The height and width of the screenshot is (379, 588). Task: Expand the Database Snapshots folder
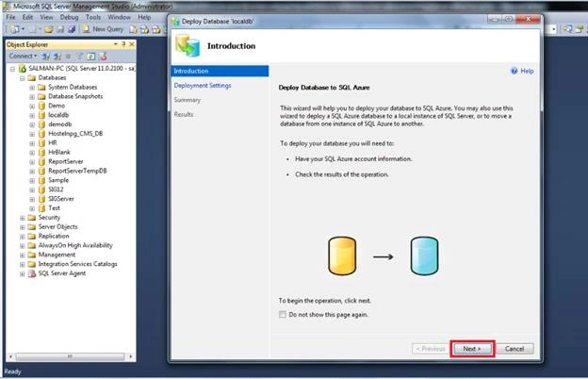[32, 97]
